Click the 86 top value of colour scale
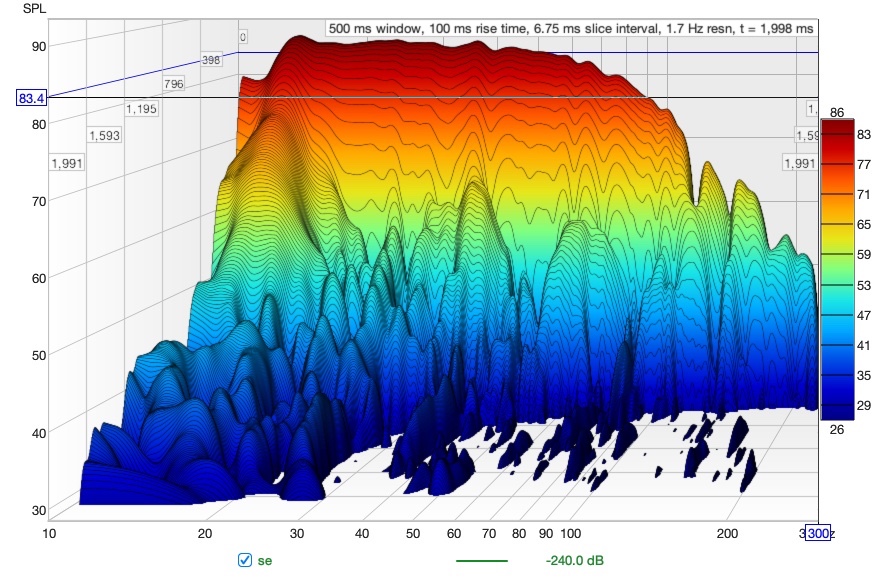Viewport: 884px width, 579px height. click(x=837, y=112)
